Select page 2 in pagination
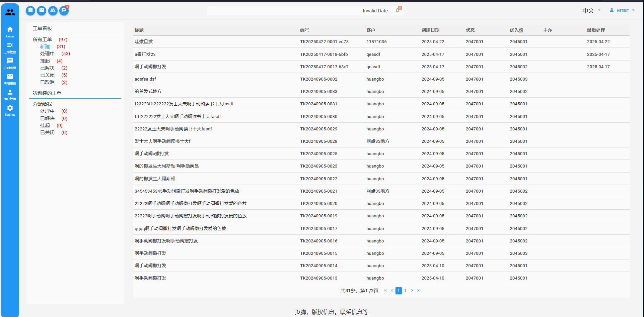Image resolution: width=644 pixels, height=317 pixels. click(405, 291)
